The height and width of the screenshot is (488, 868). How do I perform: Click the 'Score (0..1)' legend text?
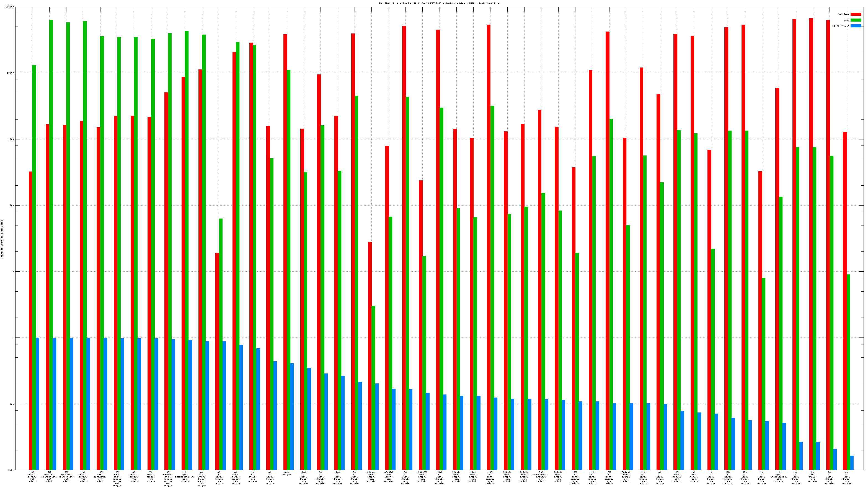point(840,26)
